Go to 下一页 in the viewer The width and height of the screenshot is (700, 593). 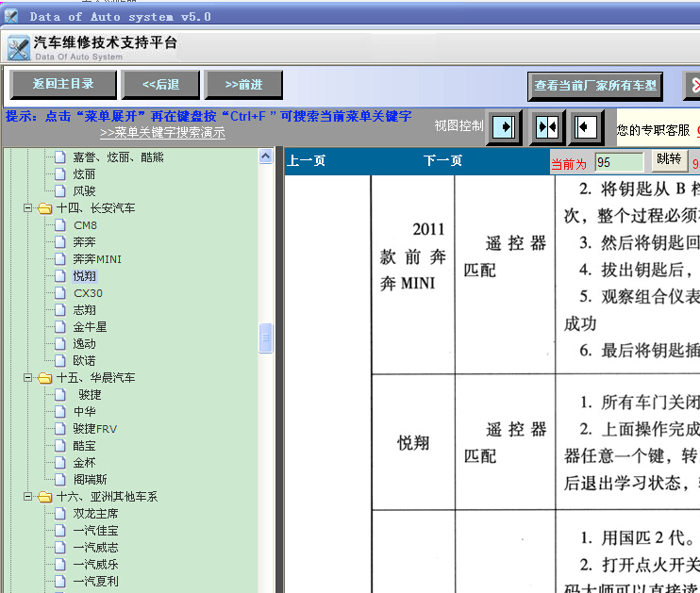pyautogui.click(x=442, y=160)
